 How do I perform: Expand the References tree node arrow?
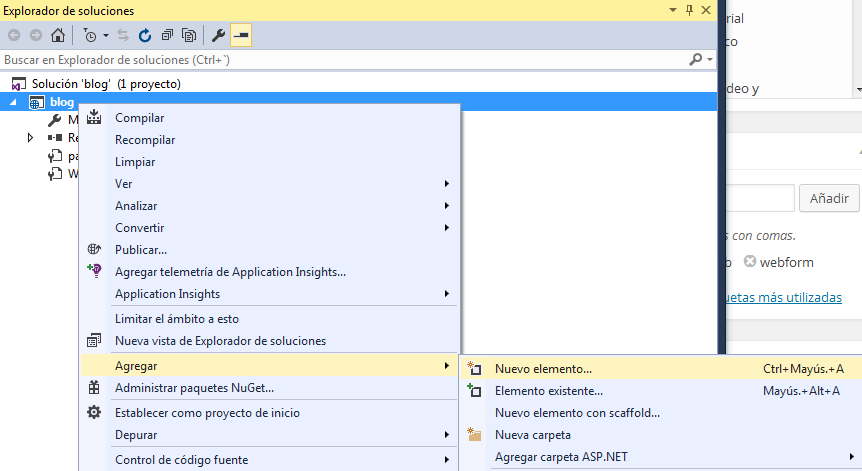(x=31, y=137)
